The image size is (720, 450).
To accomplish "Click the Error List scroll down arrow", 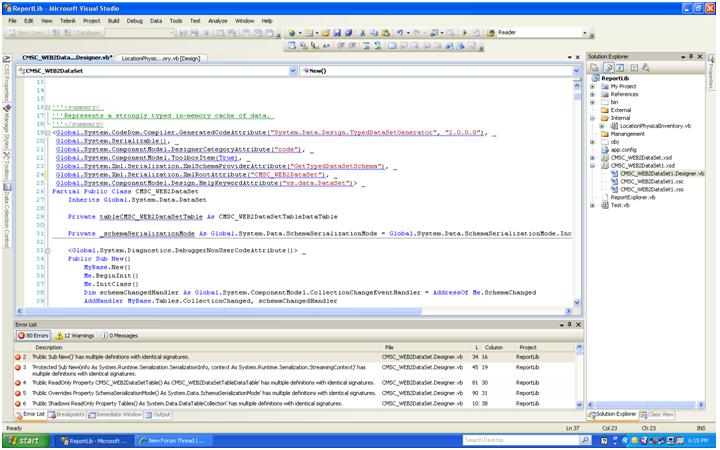I will (x=579, y=404).
